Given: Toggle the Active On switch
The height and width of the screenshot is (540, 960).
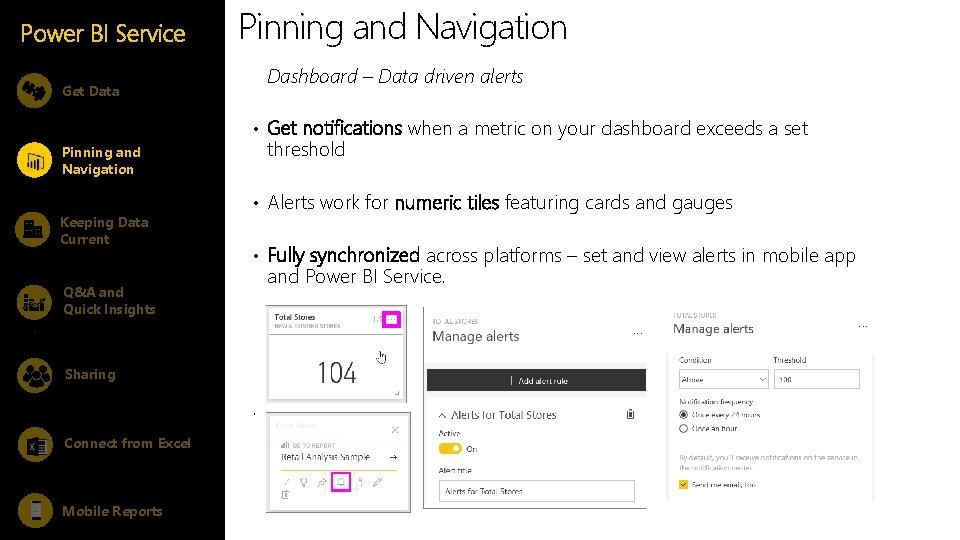Looking at the screenshot, I should [450, 449].
